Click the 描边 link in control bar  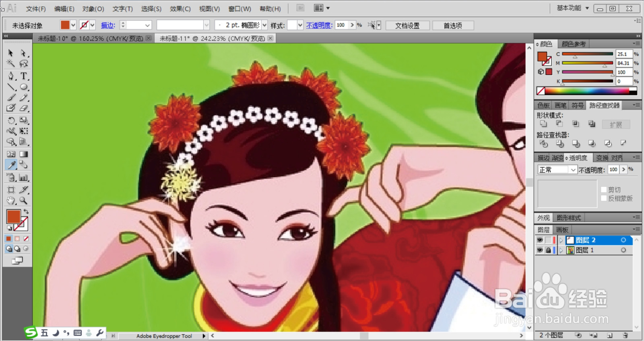108,25
